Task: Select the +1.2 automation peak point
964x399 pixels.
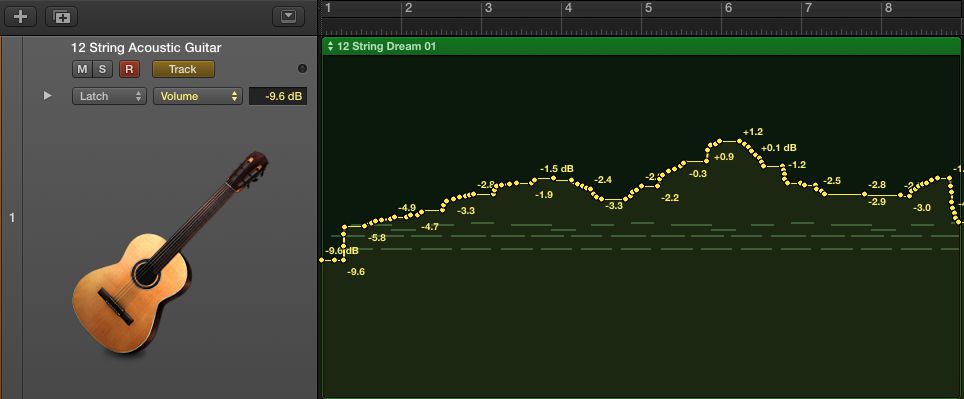Action: [740, 141]
